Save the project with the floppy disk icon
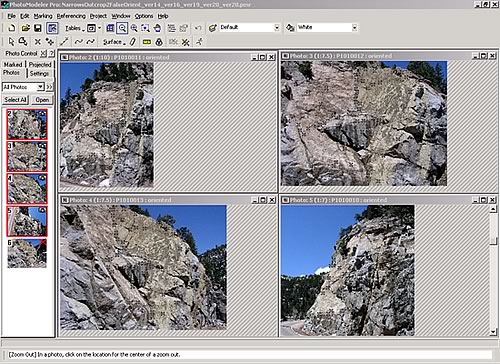The image size is (500, 364). 38,28
